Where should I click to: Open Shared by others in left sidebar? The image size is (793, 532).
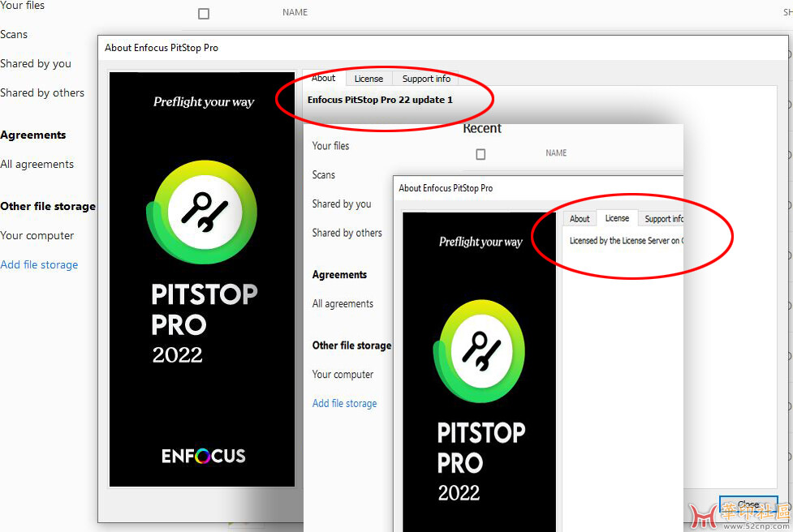click(x=42, y=93)
